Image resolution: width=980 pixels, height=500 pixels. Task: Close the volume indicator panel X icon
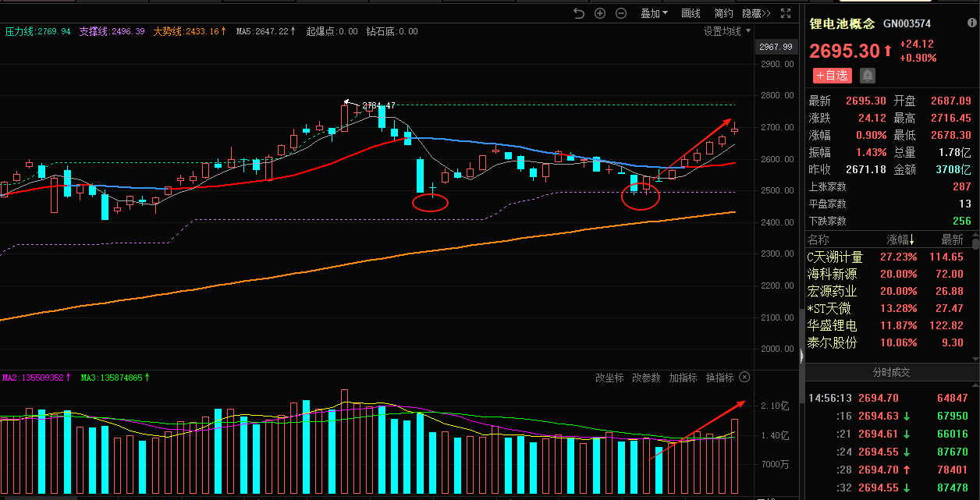click(x=744, y=378)
